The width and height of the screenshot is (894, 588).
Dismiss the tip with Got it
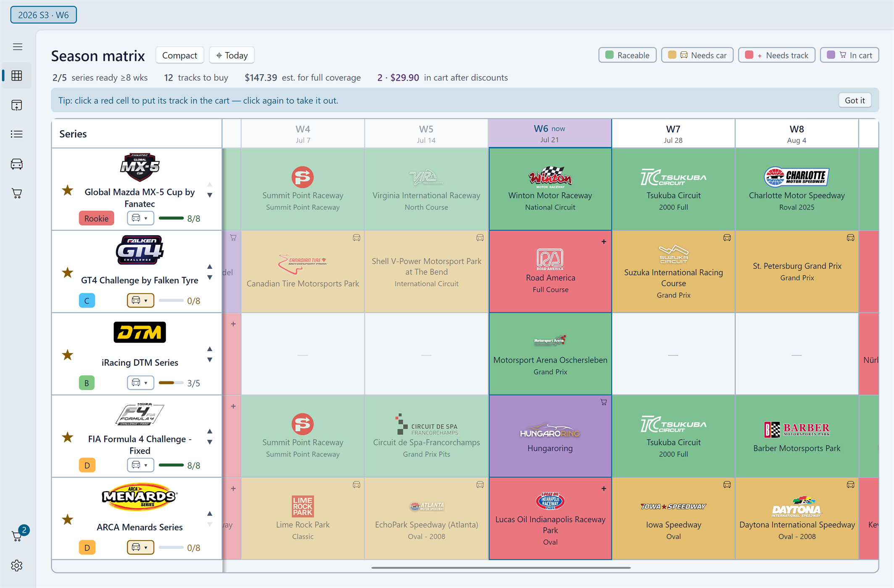[x=855, y=100]
